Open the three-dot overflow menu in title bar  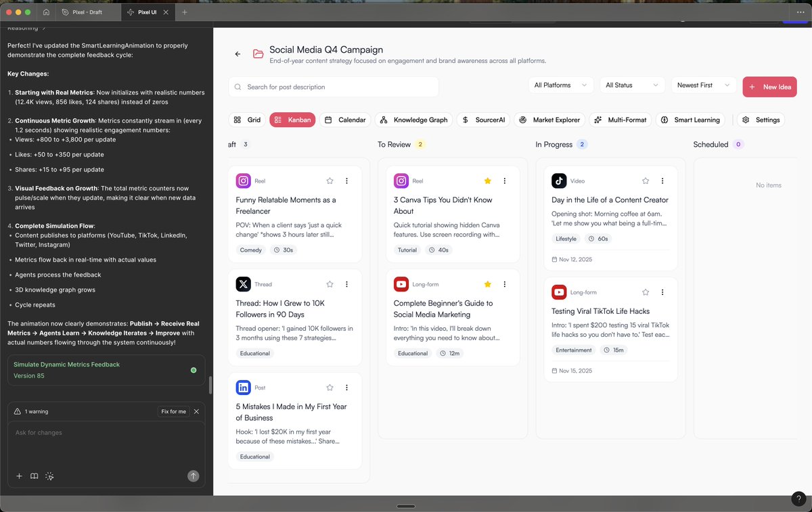click(800, 12)
